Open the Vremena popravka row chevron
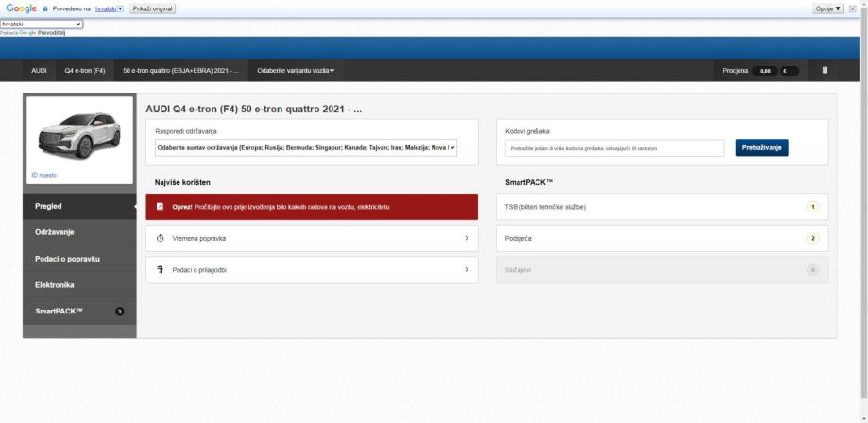 tap(467, 238)
